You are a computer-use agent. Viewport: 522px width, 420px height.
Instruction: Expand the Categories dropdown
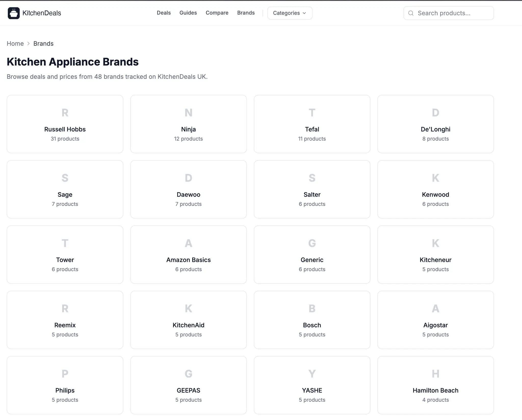[290, 13]
